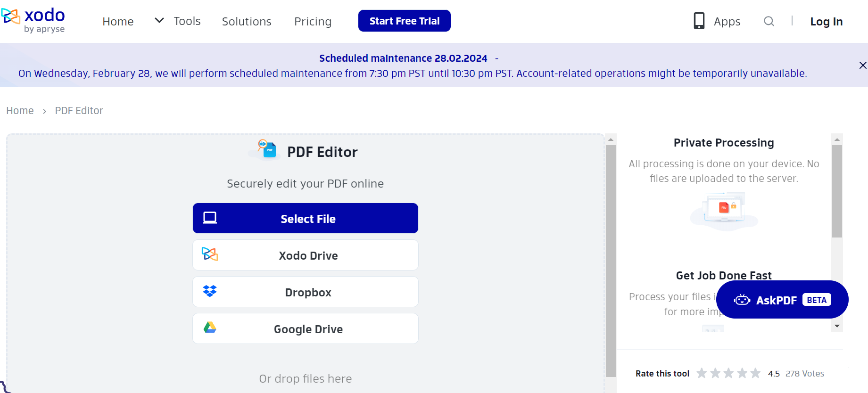Click the Xodo logo in header
Image resolution: width=868 pixels, height=393 pixels.
click(33, 21)
